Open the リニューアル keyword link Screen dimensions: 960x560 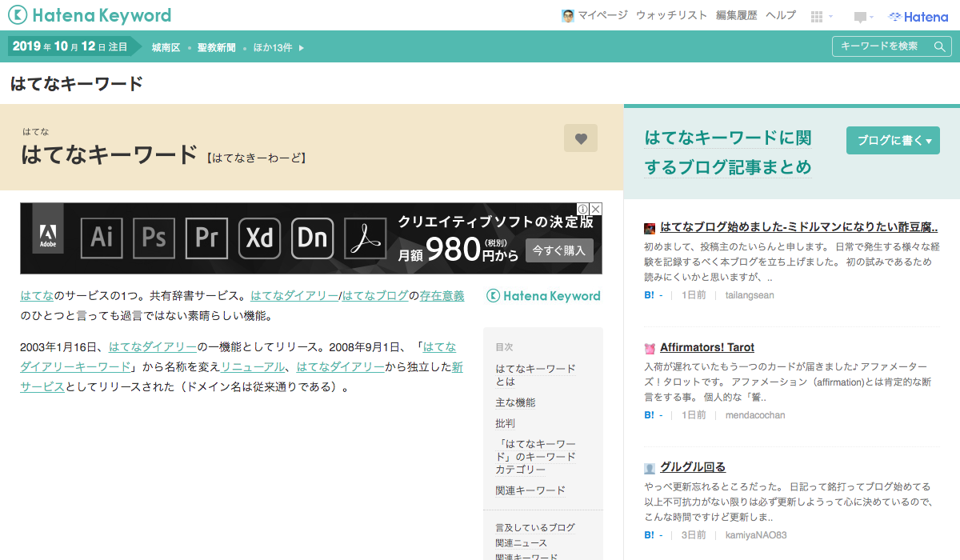252,367
